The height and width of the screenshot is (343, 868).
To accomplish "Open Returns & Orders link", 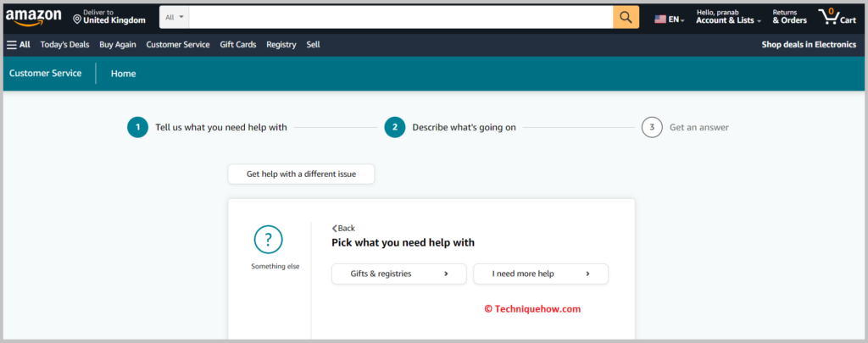I will pyautogui.click(x=789, y=17).
